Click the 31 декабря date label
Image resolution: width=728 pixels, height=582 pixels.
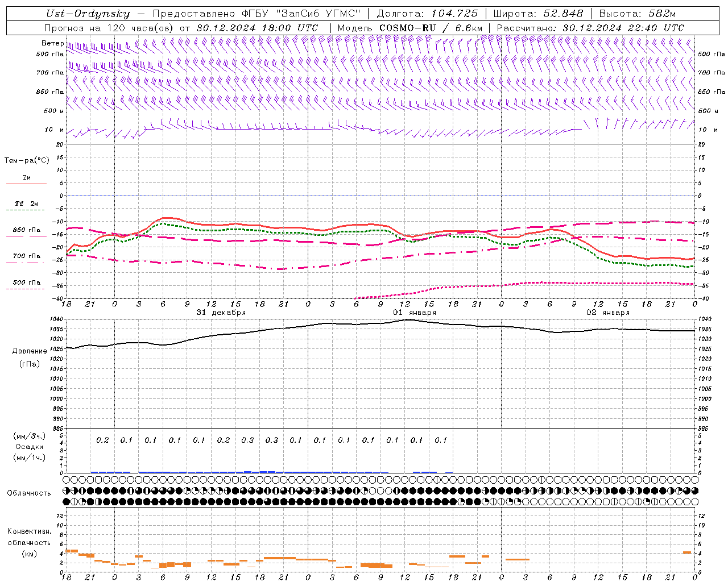pos(221,313)
